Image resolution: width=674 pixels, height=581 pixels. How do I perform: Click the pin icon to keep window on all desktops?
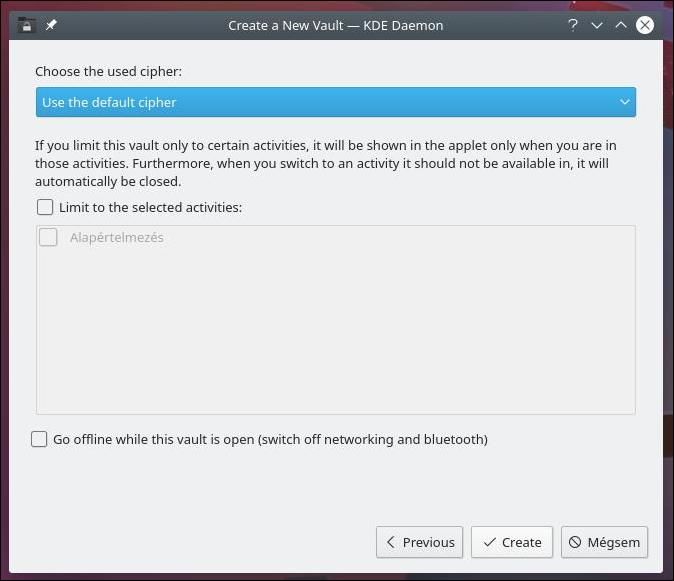(x=51, y=25)
